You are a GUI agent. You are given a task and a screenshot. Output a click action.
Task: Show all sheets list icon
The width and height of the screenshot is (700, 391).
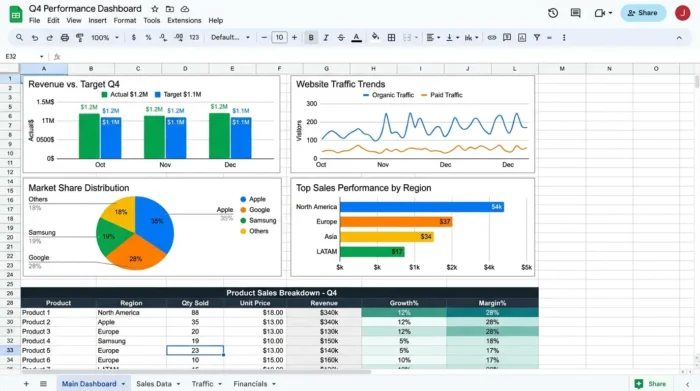[x=43, y=383]
